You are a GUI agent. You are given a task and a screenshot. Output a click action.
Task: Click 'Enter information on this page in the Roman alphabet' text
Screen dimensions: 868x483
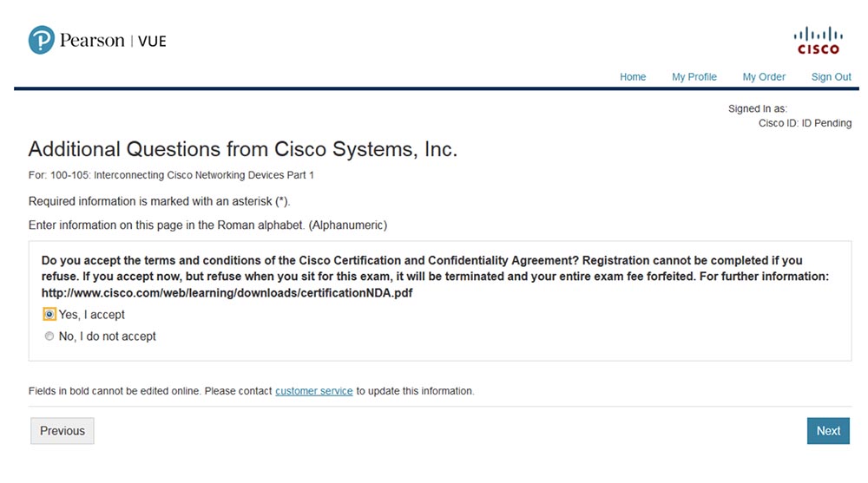point(207,225)
